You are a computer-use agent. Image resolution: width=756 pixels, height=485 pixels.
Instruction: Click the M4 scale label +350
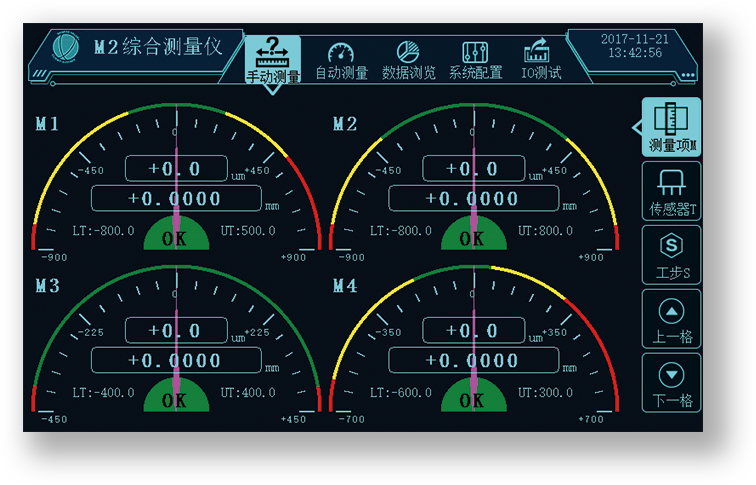(x=554, y=332)
